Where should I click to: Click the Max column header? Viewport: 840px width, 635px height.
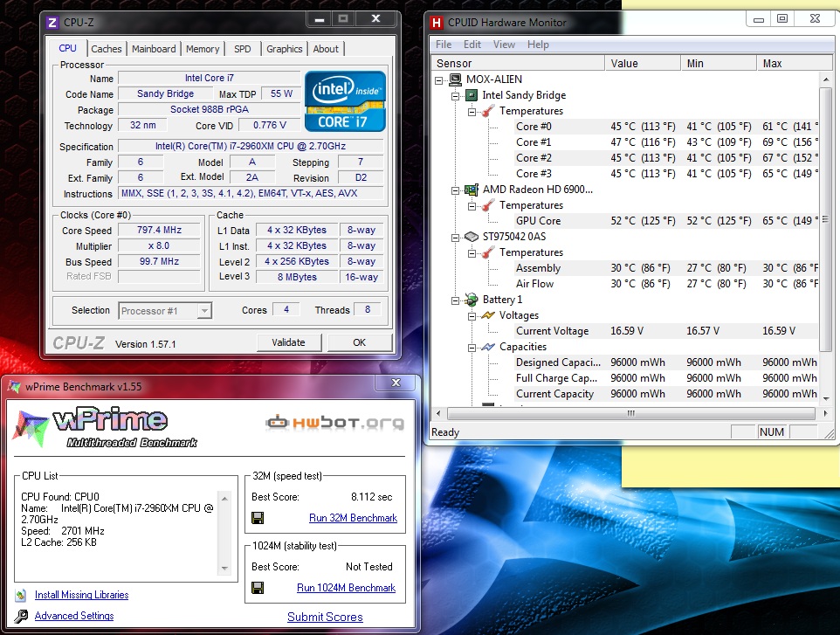coord(795,63)
